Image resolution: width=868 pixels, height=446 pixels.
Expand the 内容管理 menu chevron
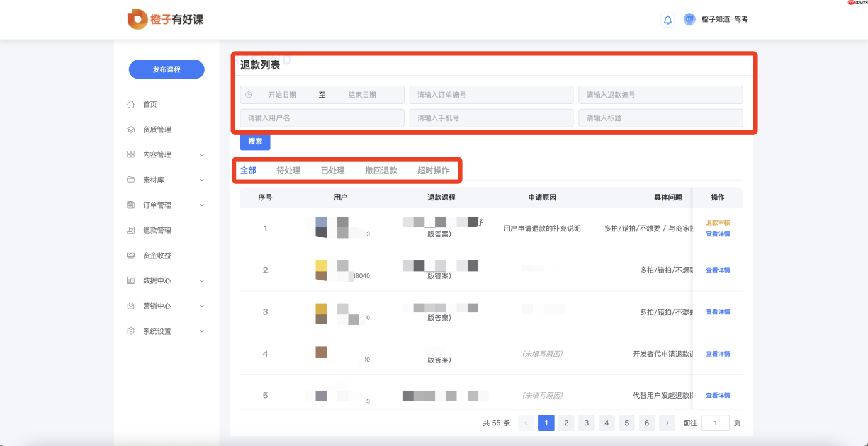[202, 154]
